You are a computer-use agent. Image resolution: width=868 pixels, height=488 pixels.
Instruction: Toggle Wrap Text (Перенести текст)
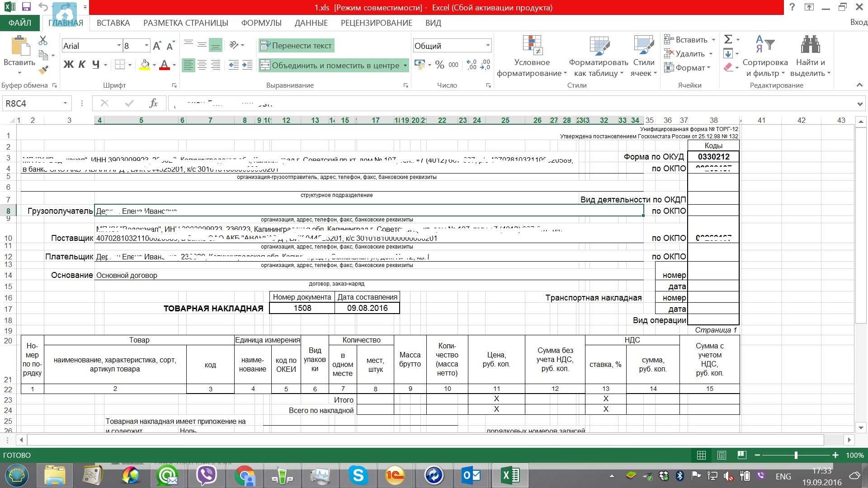[x=297, y=46]
